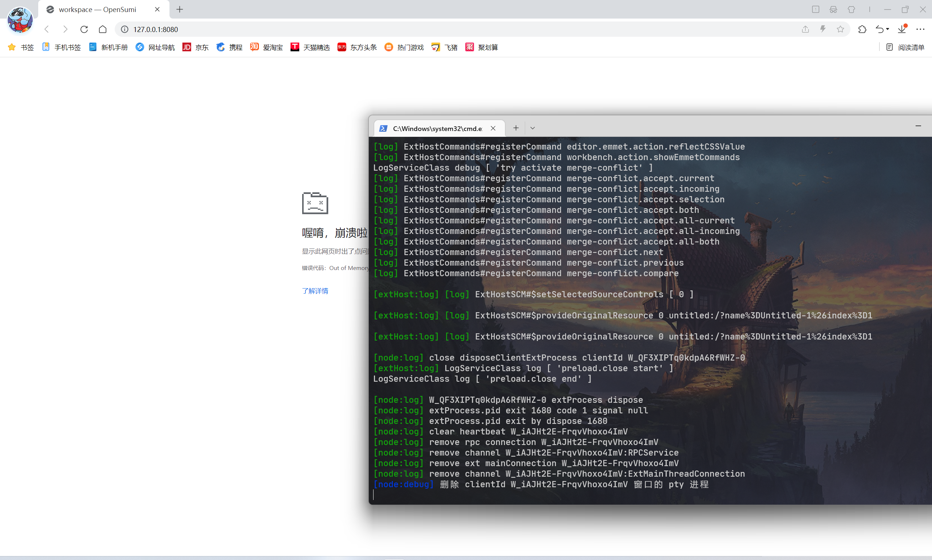Screen dimensions: 932x560
Task: Open the shirt skin icon in title bar
Action: pyautogui.click(x=851, y=9)
